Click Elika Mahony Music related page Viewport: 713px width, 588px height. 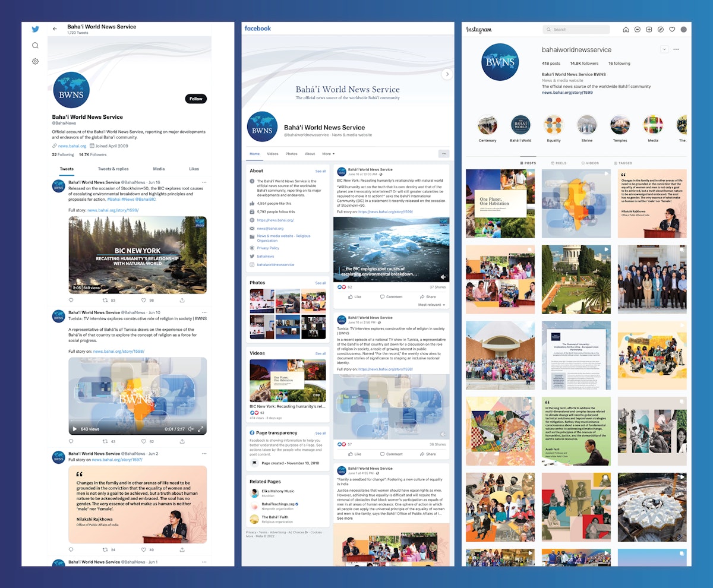tap(277, 491)
